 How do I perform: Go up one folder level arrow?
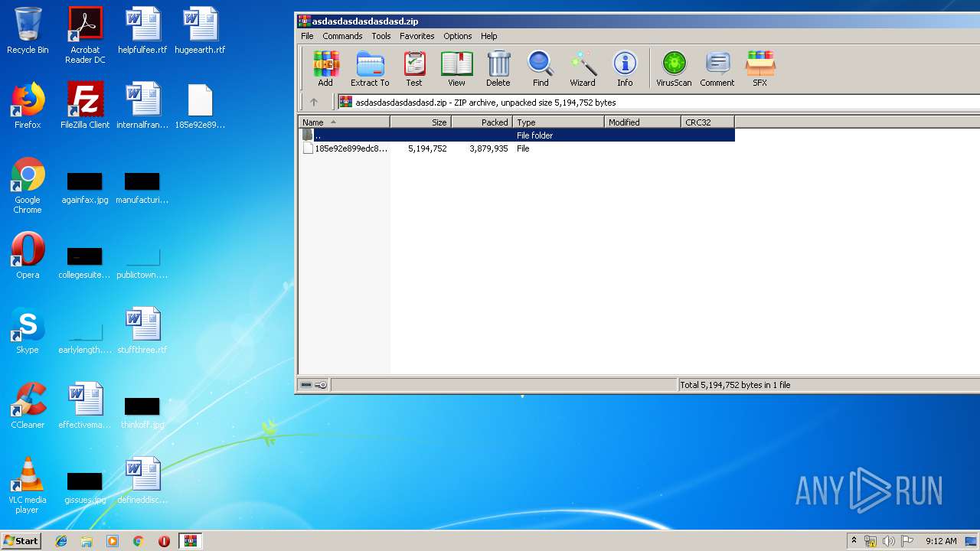[314, 102]
